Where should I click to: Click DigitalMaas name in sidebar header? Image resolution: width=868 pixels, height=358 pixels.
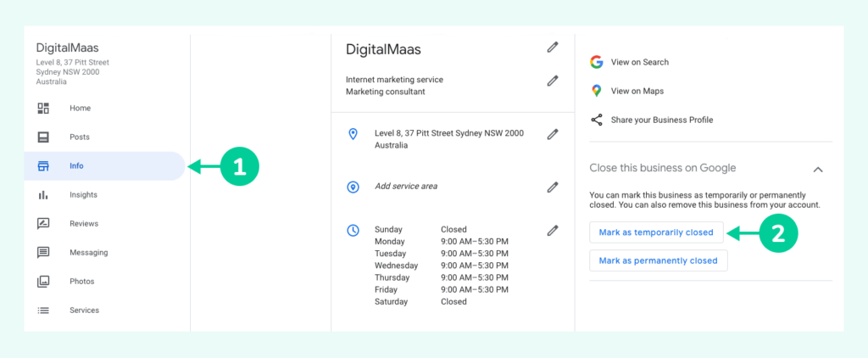67,48
